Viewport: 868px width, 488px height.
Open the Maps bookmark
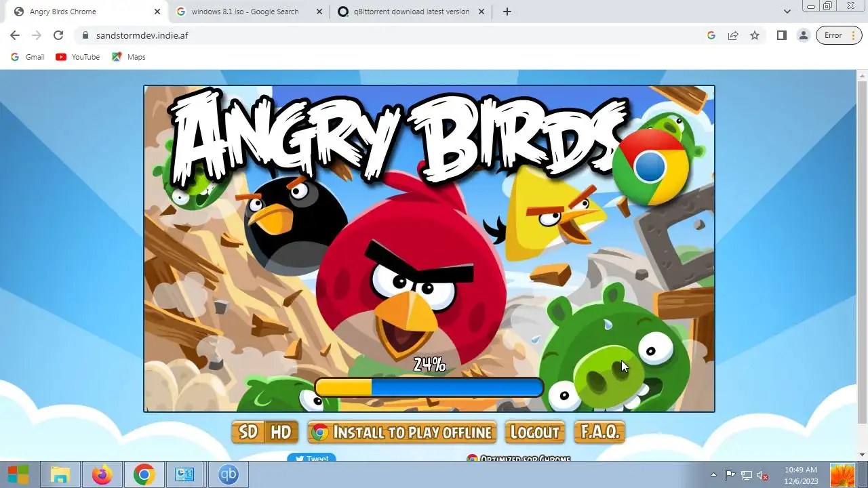click(x=129, y=57)
